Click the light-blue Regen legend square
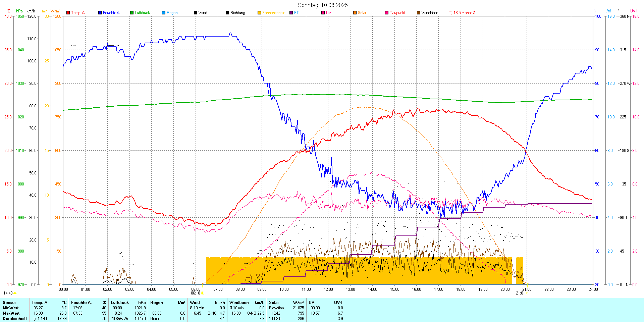Image resolution: width=644 pixels, height=322 pixels. pyautogui.click(x=164, y=13)
